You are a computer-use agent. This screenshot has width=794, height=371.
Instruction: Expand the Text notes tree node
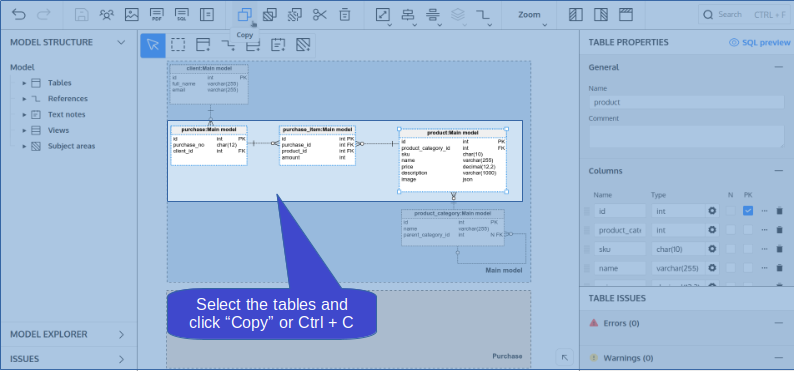tap(24, 114)
